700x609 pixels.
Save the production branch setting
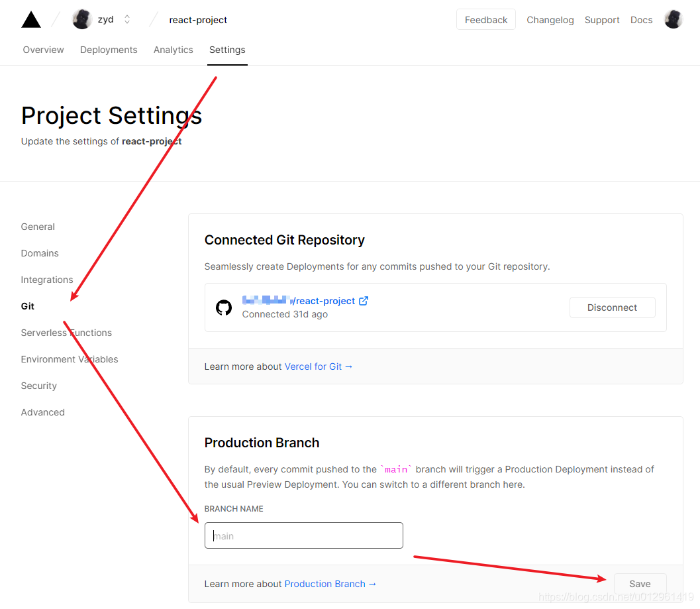pos(640,584)
